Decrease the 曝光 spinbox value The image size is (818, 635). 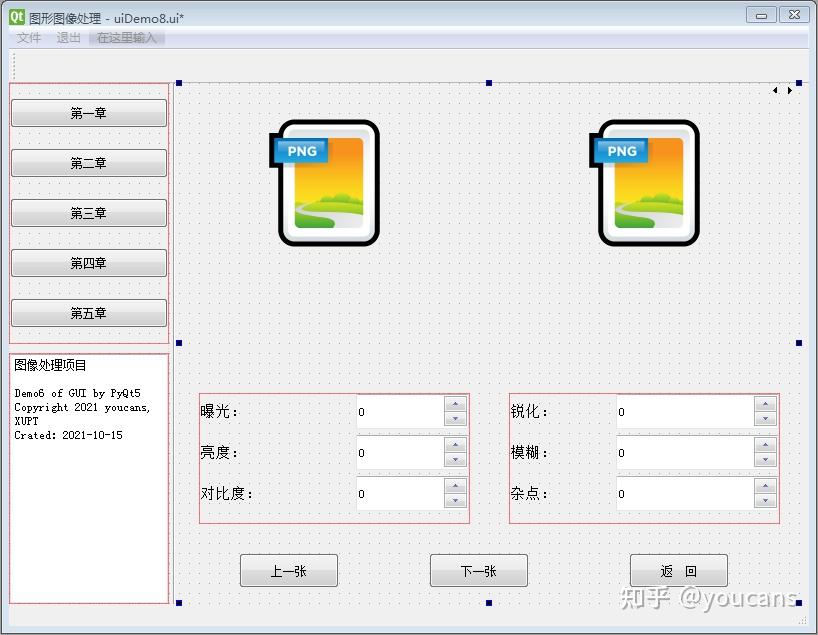point(455,418)
